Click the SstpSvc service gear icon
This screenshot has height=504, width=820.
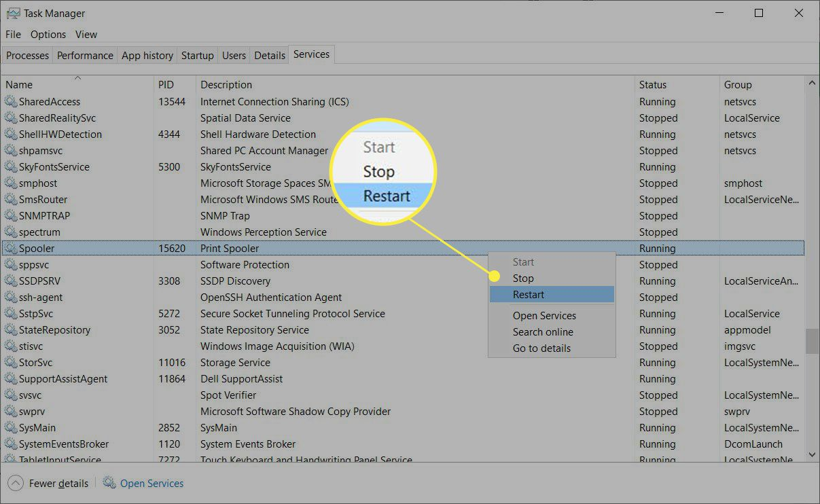coord(10,314)
